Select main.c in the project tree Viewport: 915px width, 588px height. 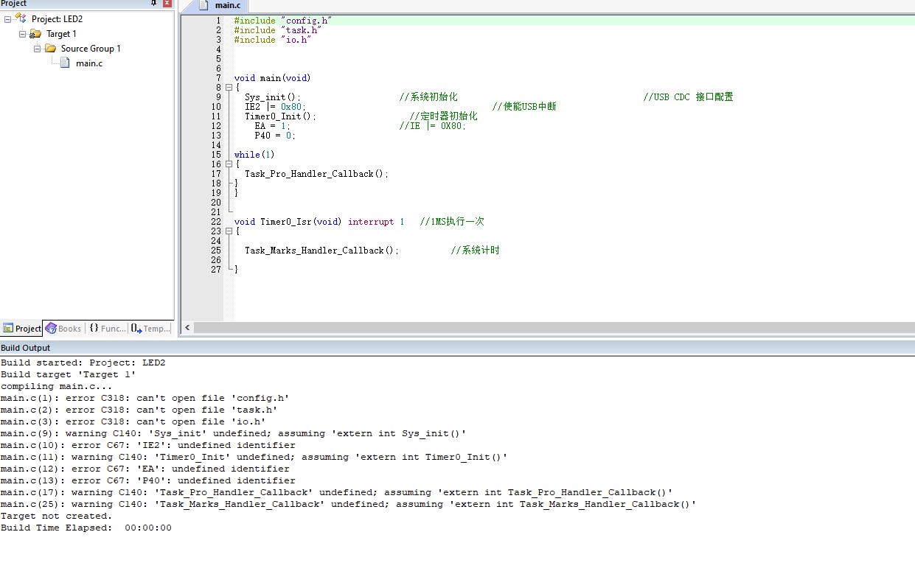(x=89, y=63)
